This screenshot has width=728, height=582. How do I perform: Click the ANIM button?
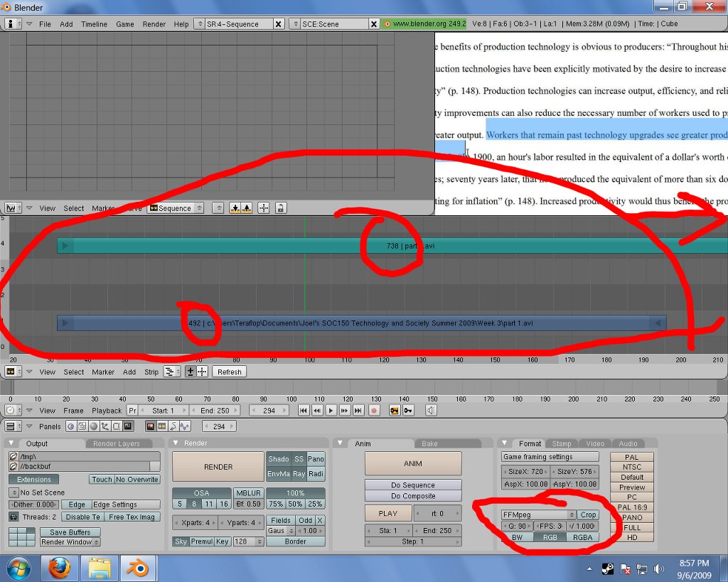point(413,463)
